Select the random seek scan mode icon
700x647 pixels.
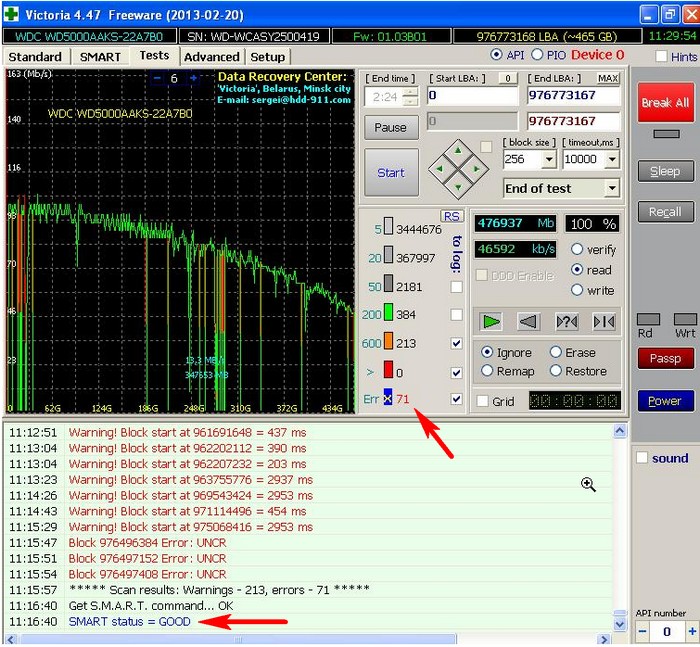[566, 321]
